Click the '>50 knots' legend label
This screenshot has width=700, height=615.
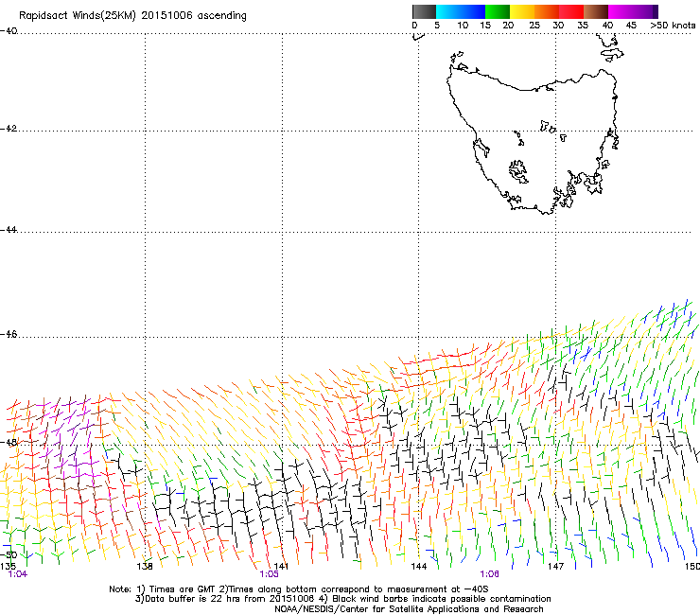673,26
